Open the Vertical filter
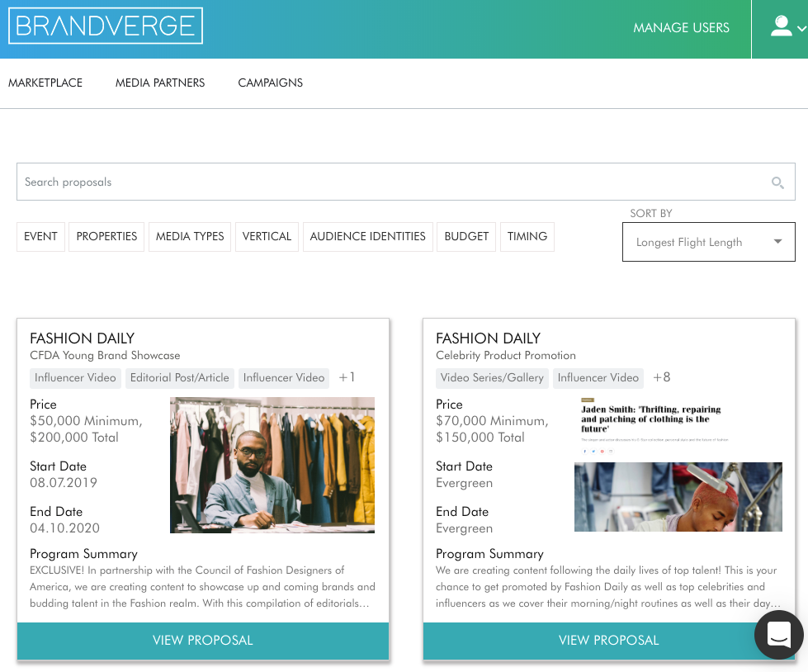The image size is (808, 672). click(267, 237)
